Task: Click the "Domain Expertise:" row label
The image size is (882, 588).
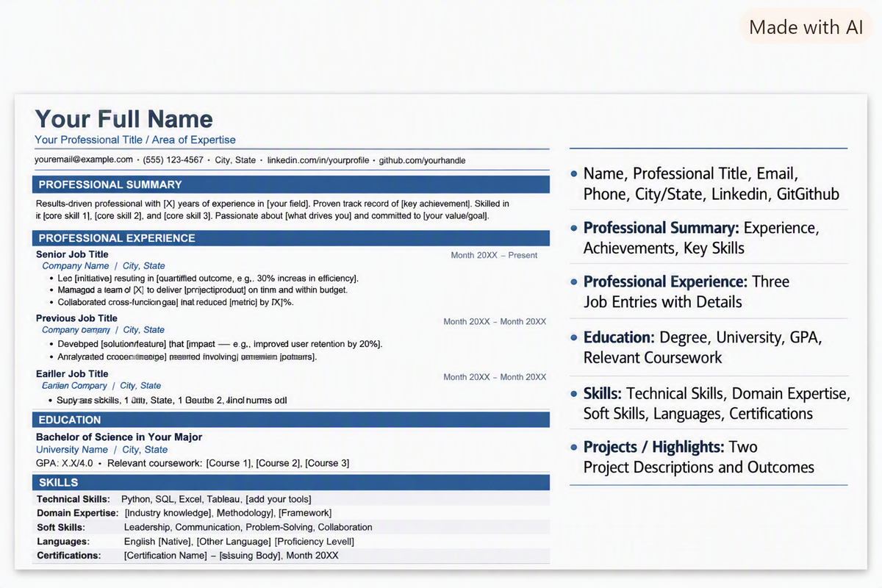Action: (x=77, y=513)
